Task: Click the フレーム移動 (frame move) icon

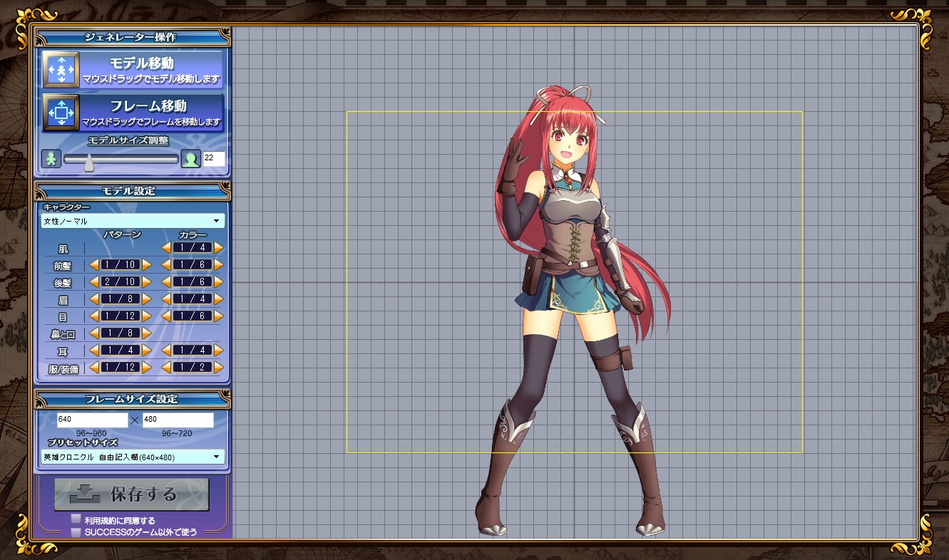Action: (x=61, y=113)
